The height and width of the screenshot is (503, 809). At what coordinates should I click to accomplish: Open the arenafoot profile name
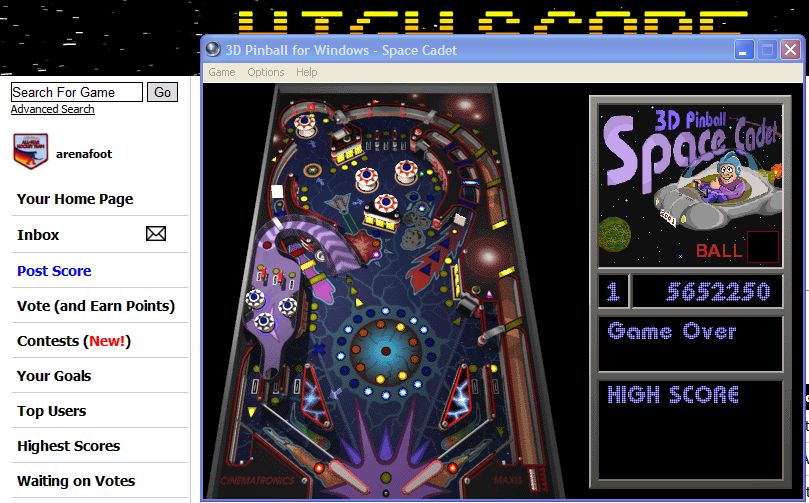[x=84, y=154]
